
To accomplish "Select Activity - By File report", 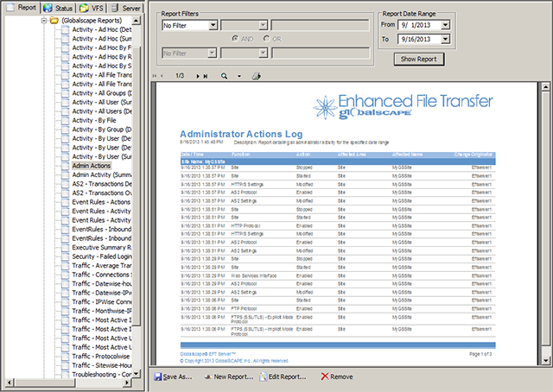I will pos(94,120).
